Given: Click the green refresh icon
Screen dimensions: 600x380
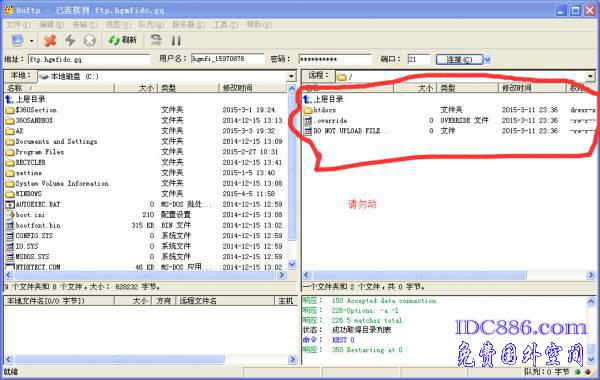Looking at the screenshot, I should pos(114,40).
